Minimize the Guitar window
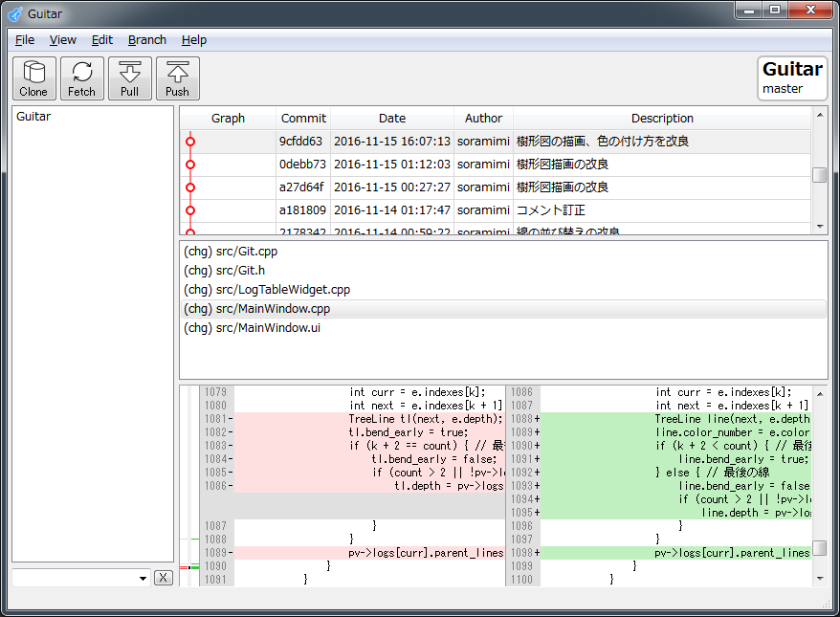 [x=749, y=11]
